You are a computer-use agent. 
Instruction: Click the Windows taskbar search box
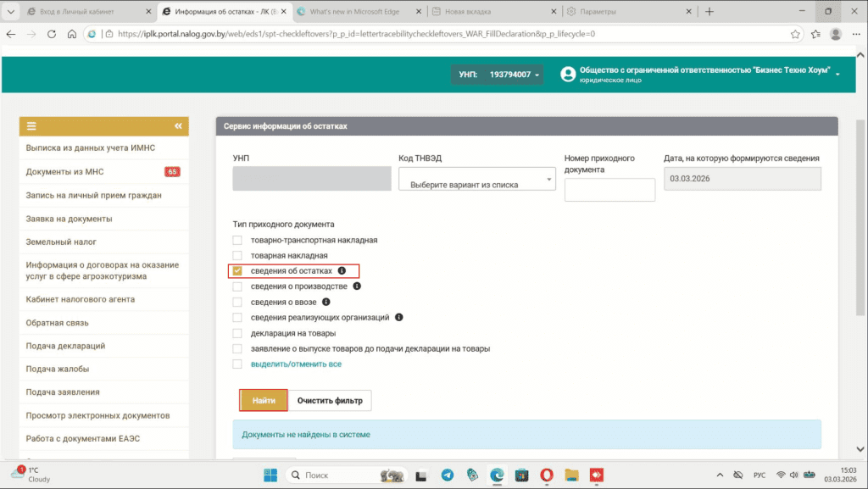pos(346,475)
